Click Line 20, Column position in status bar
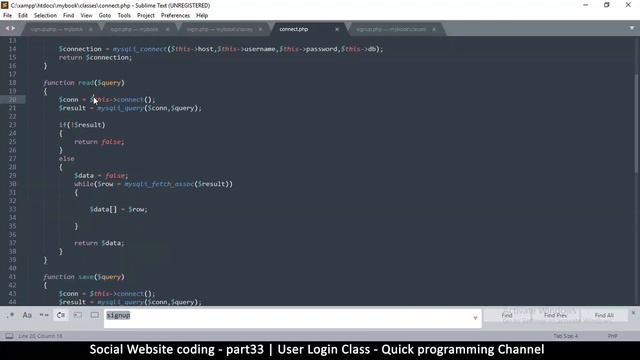 tap(40, 336)
